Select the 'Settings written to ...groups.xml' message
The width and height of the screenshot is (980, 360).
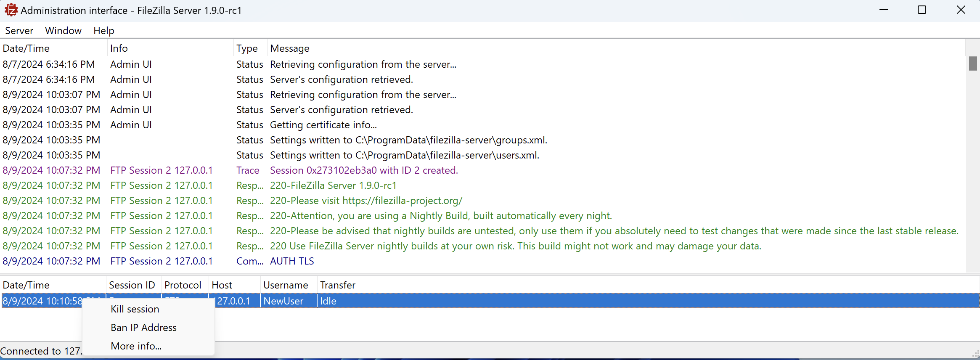pos(408,140)
